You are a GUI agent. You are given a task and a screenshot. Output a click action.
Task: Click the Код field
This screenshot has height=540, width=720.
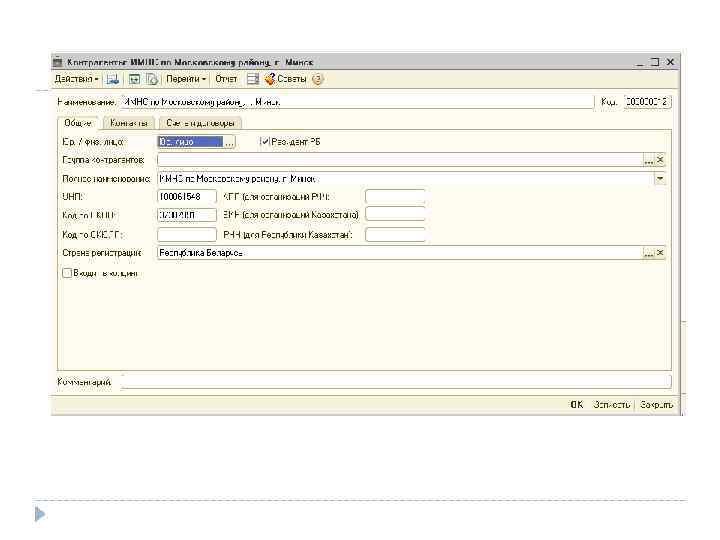pos(647,101)
